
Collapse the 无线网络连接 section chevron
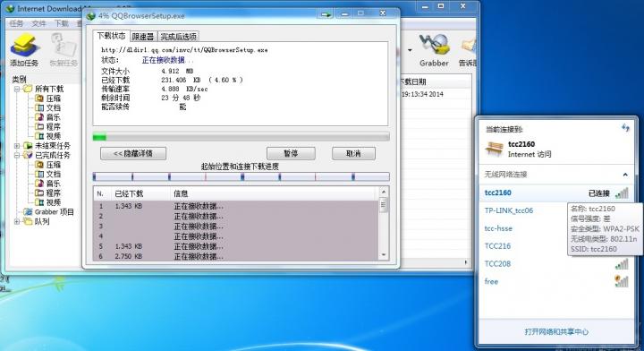[625, 175]
